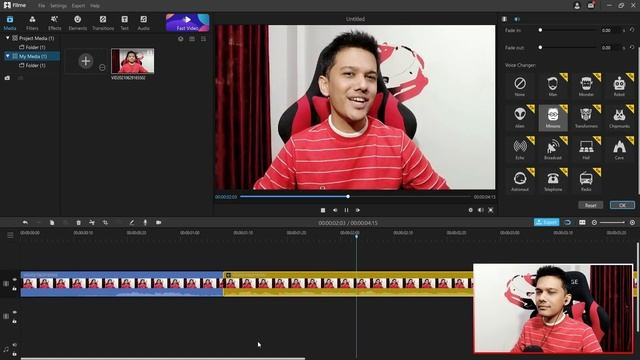The height and width of the screenshot is (360, 640).
Task: Toggle the loop icon next to Export
Action: 567,222
